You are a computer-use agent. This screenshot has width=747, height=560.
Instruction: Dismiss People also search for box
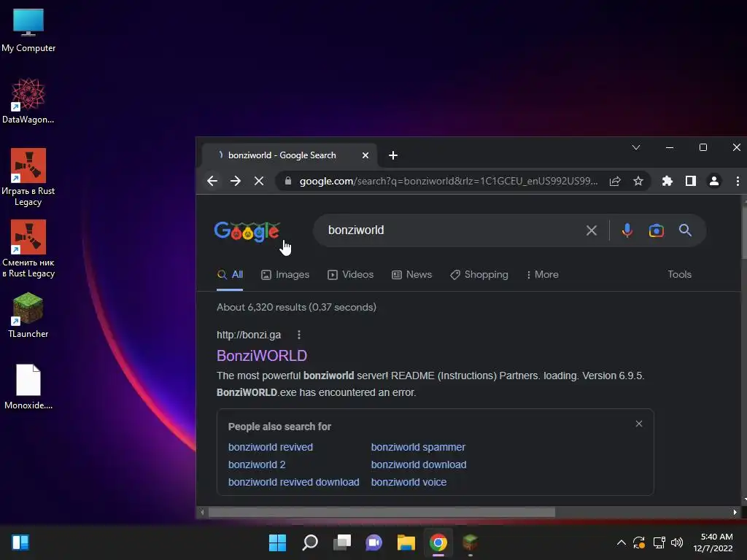tap(639, 424)
